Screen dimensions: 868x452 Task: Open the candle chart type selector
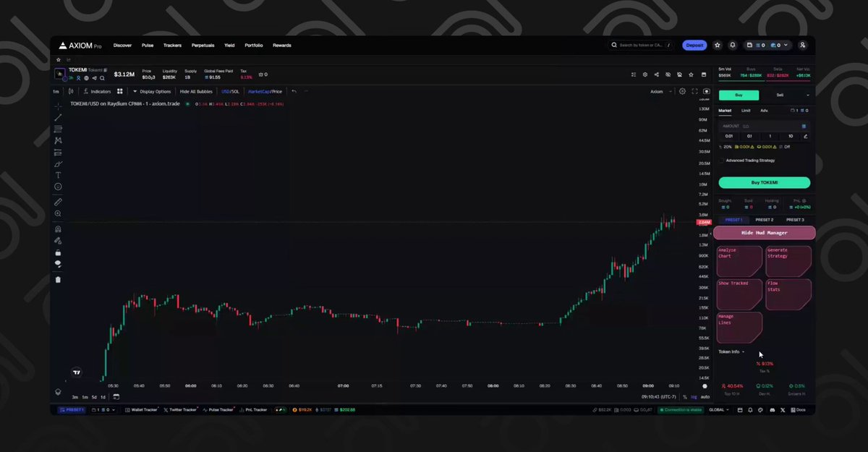click(71, 91)
